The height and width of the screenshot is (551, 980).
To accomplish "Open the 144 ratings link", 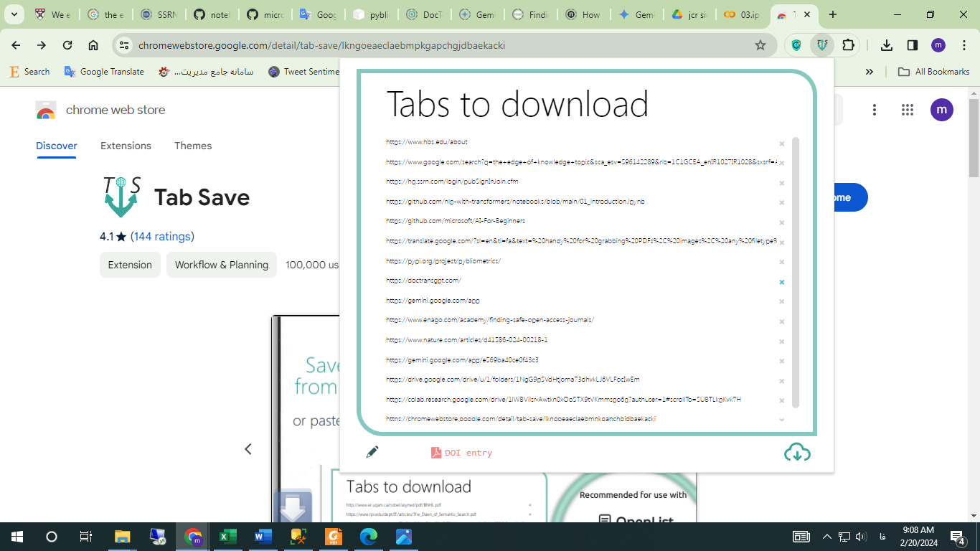I will [x=162, y=236].
